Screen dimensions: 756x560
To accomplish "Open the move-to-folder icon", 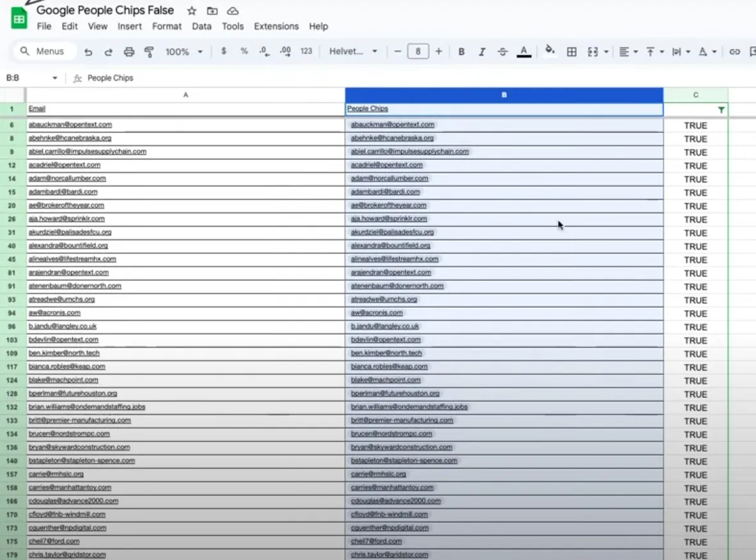I will (212, 11).
